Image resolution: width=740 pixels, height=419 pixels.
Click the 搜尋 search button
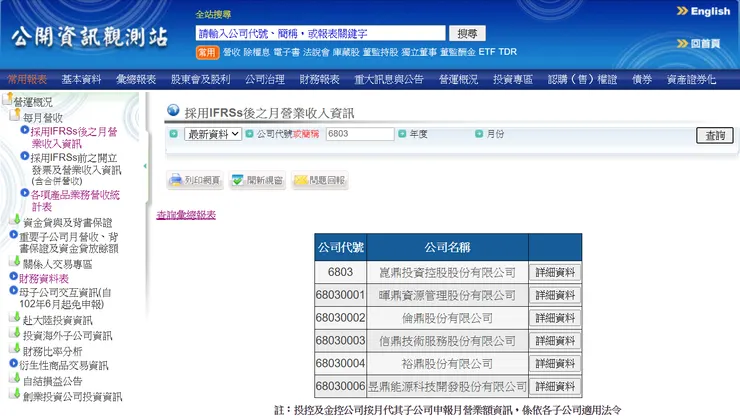467,34
